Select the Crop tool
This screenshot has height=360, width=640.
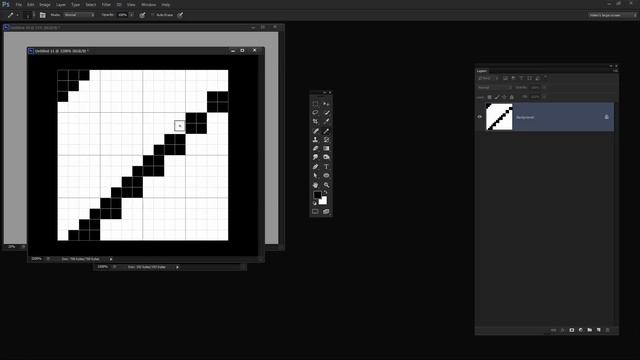tap(315, 121)
